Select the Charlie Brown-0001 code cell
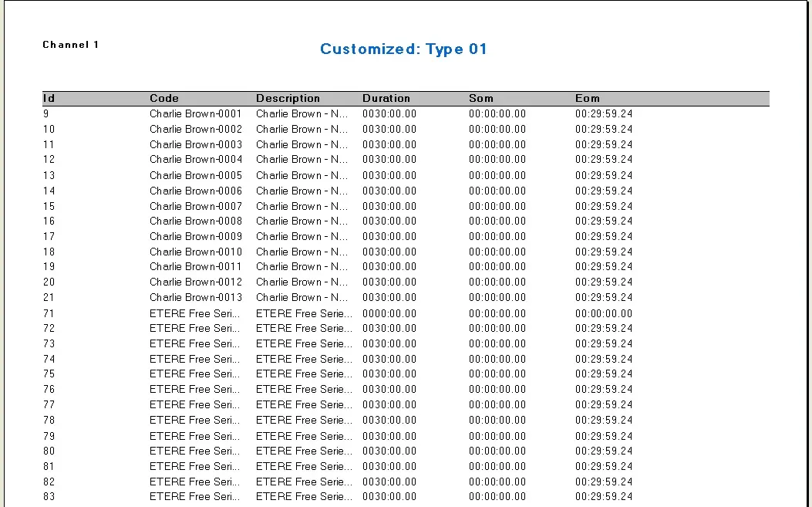812x507 pixels. point(196,113)
